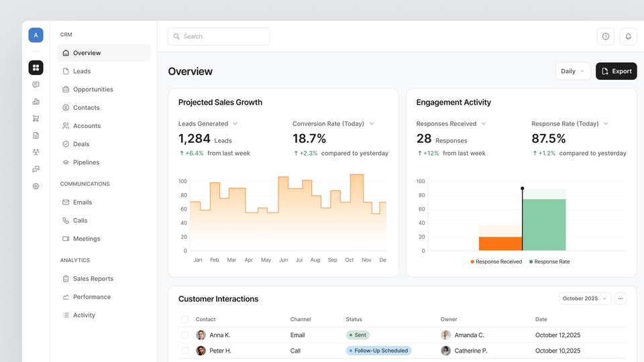Expand the October 2025 month dropdown
This screenshot has width=644, height=362.
coord(584,298)
